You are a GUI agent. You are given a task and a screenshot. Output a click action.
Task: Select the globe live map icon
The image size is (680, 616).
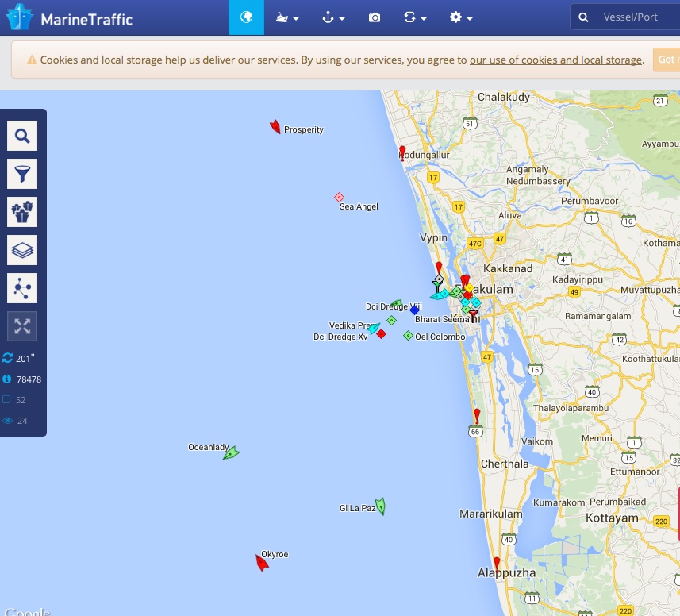(x=246, y=17)
